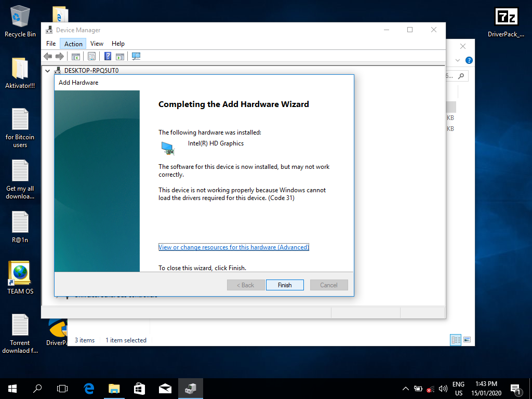Click the battery power tray icon
Screen dimensions: 532x399
click(418, 389)
